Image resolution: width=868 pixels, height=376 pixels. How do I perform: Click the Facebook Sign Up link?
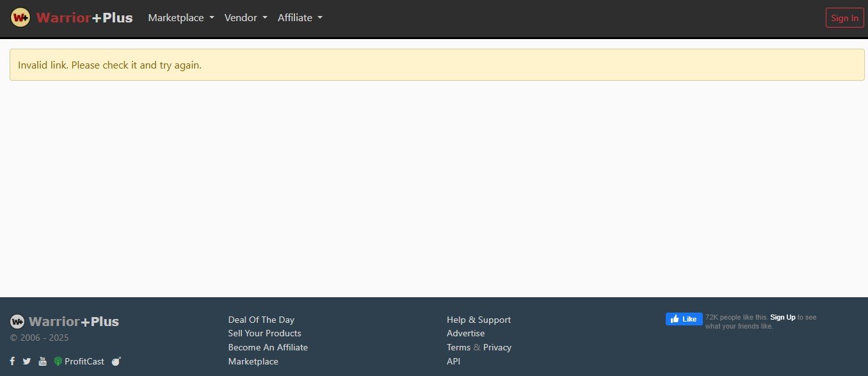click(782, 317)
